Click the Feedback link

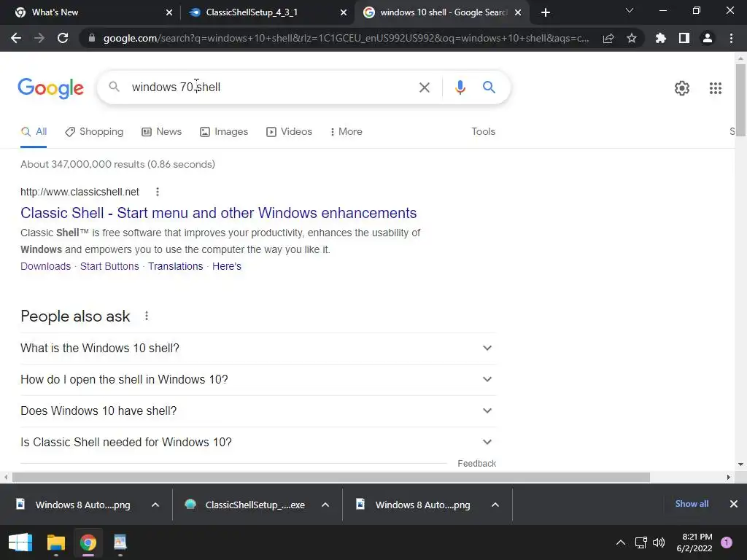click(476, 463)
